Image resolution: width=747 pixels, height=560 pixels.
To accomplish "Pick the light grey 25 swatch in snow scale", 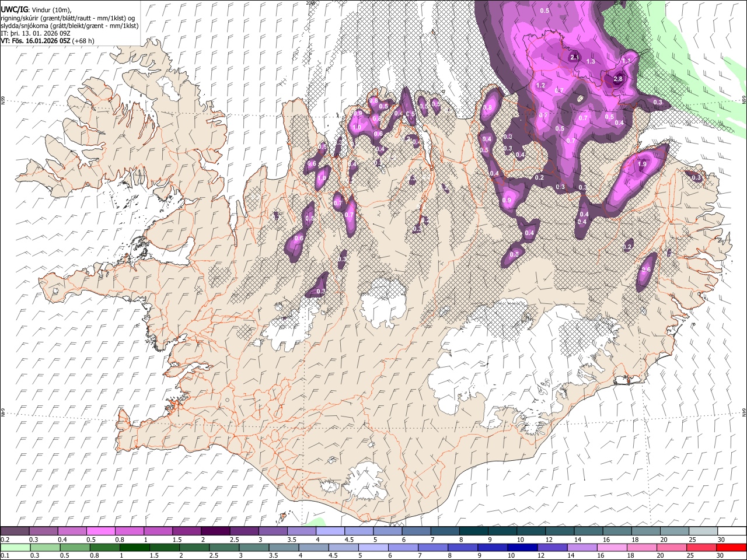I will coord(703,531).
